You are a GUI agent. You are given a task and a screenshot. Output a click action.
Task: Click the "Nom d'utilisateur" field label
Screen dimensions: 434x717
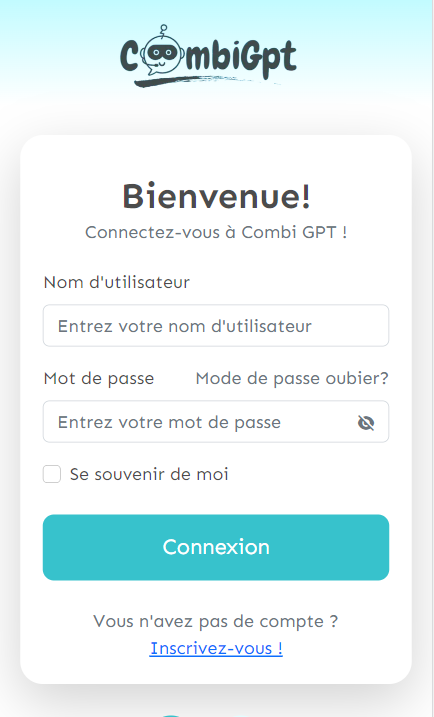[117, 283]
